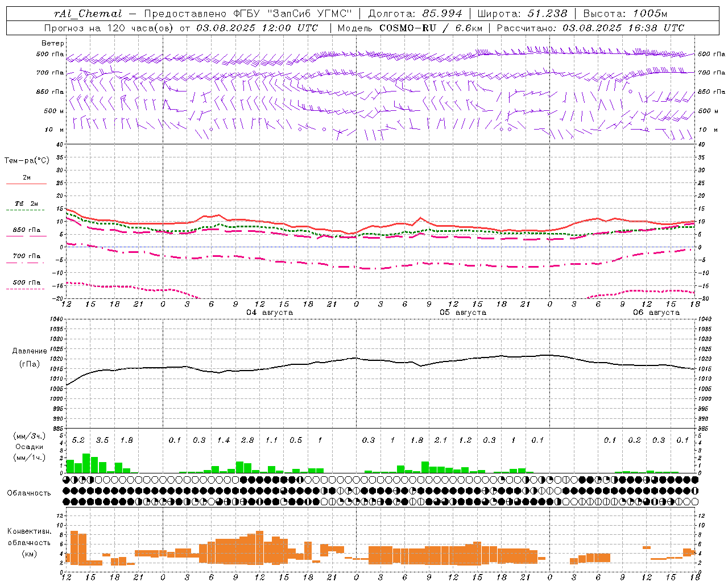The height and width of the screenshot is (582, 728).
Task: Click the 0.2 precipitation value
Action: (x=634, y=440)
